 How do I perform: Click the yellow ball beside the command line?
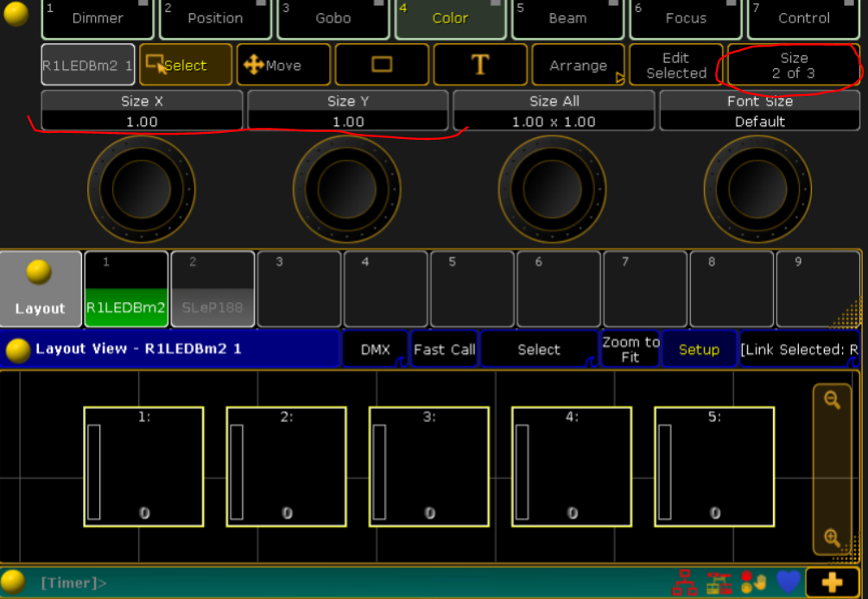[x=13, y=582]
